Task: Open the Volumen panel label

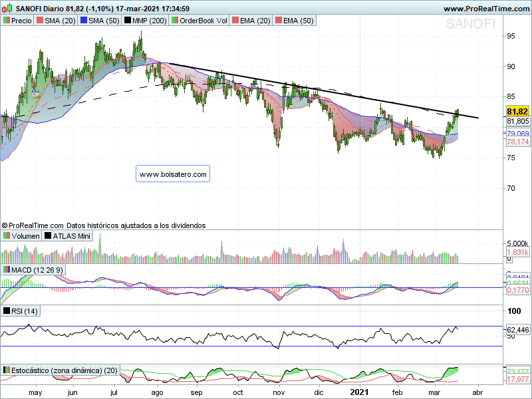Action: pos(21,236)
